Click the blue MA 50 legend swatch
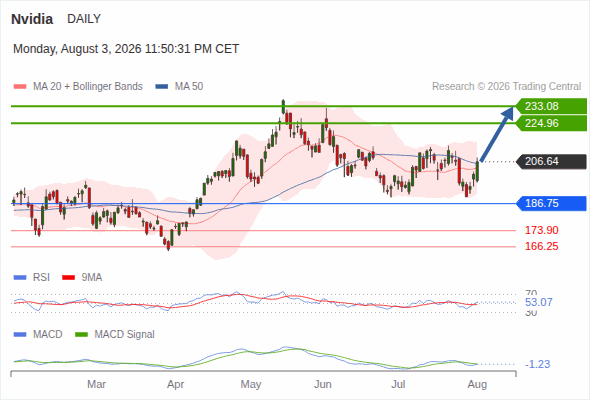The height and width of the screenshot is (400, 590). coord(161,87)
